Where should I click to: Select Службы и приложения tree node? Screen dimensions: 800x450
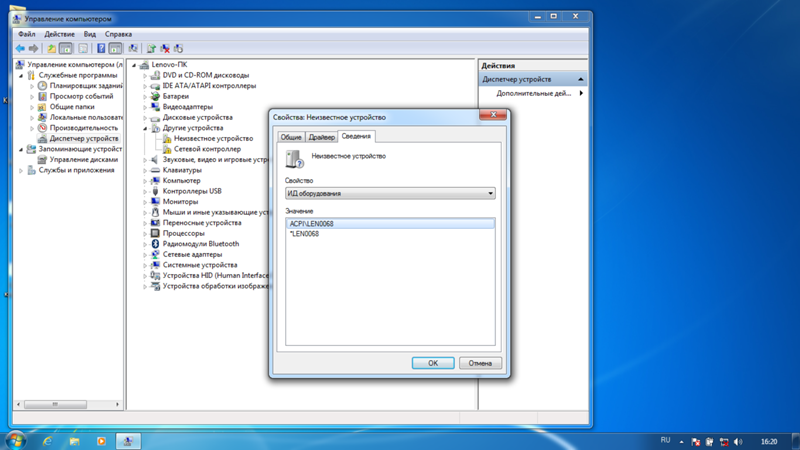click(76, 170)
